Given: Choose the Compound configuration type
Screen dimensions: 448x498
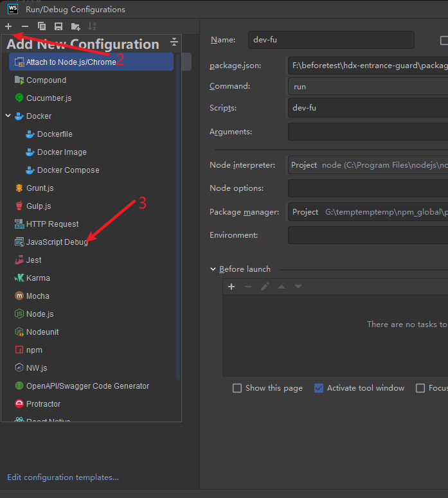Looking at the screenshot, I should click(91, 80).
